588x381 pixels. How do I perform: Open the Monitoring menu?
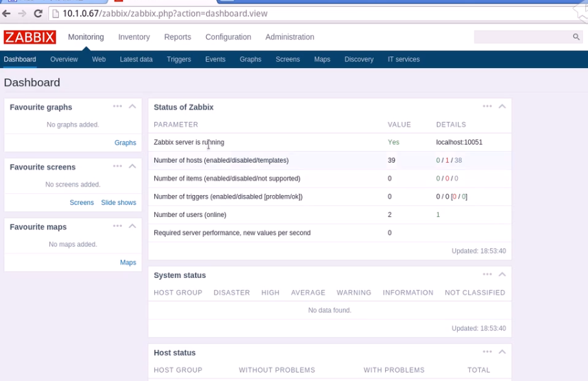pyautogui.click(x=86, y=37)
